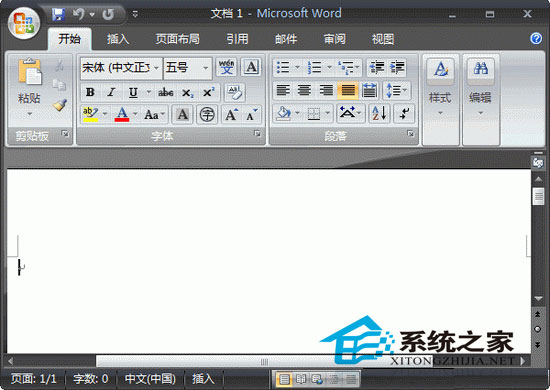This screenshot has width=550, height=390.
Task: Open line spacing dropdown
Action: 397,90
